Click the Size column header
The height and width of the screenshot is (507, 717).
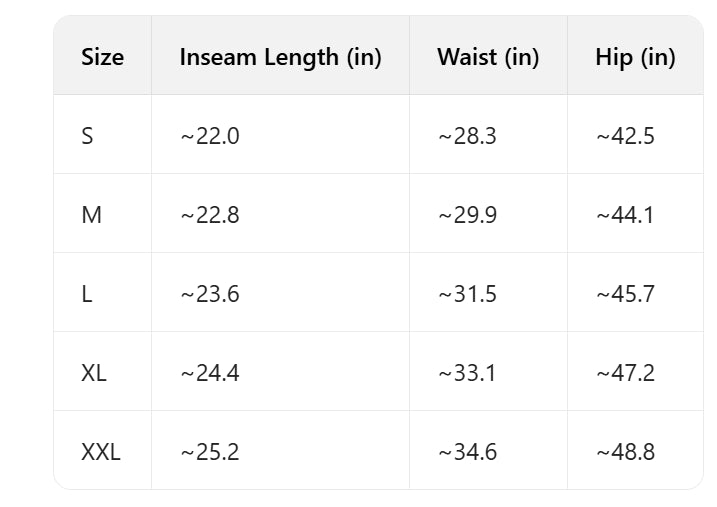click(102, 57)
